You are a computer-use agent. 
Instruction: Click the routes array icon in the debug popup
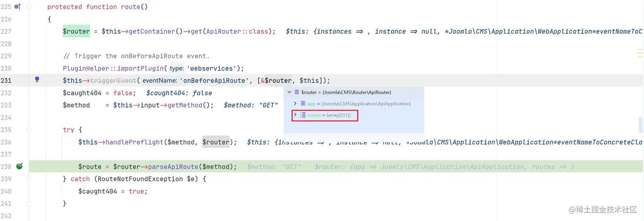(303, 115)
